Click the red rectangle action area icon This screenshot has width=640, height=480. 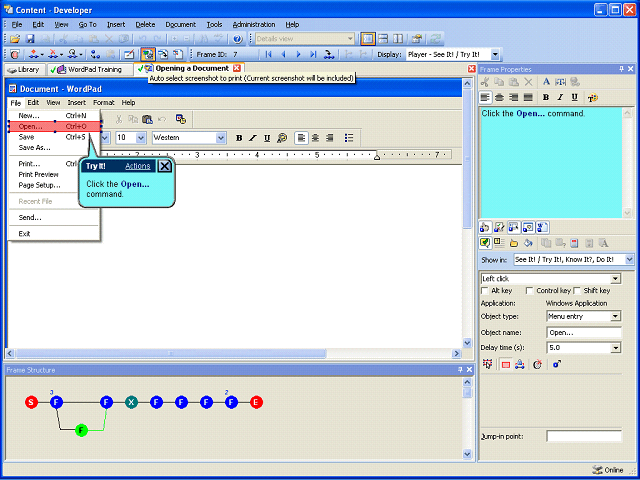coord(506,364)
